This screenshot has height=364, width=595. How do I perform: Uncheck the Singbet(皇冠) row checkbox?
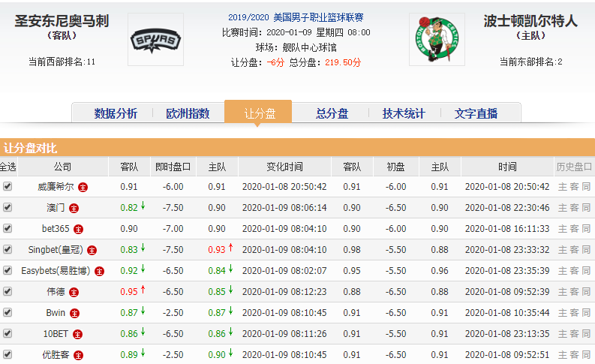(8, 249)
